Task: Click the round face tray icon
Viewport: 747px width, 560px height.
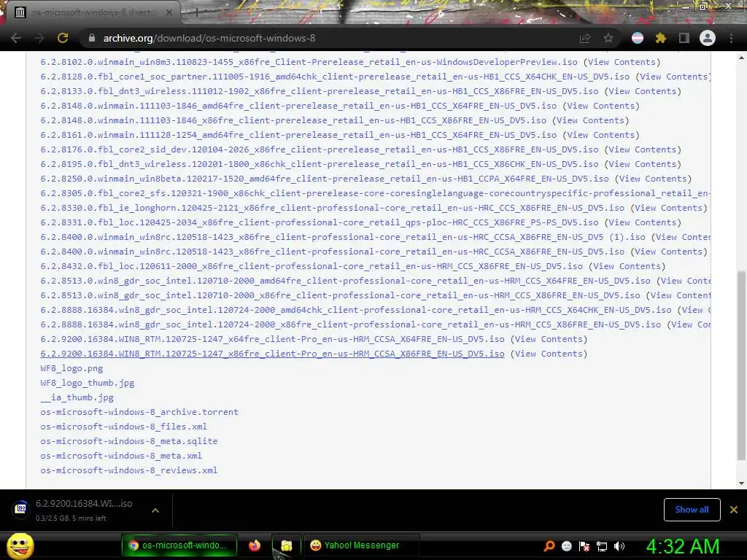Action: click(x=566, y=545)
